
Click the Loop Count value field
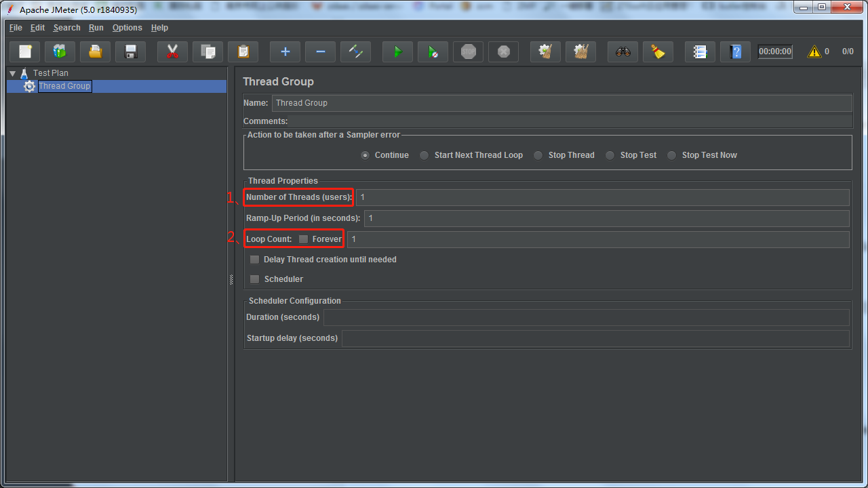click(598, 239)
